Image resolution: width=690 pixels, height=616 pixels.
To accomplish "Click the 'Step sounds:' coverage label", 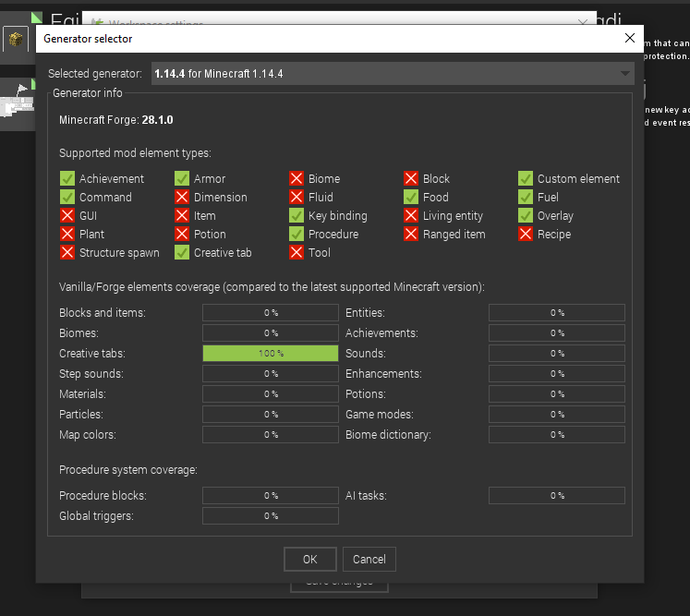I will (91, 374).
